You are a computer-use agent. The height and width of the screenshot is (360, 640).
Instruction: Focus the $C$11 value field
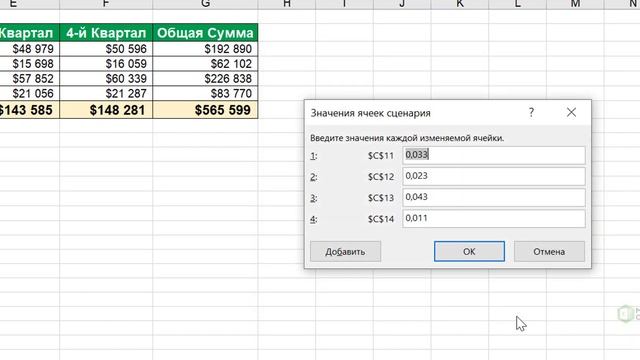coord(494,155)
